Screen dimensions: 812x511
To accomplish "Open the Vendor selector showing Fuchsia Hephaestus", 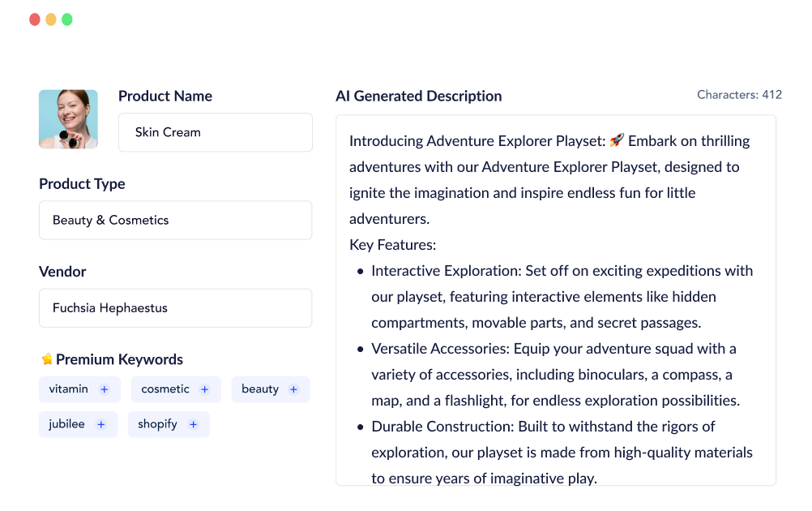I will [x=175, y=307].
